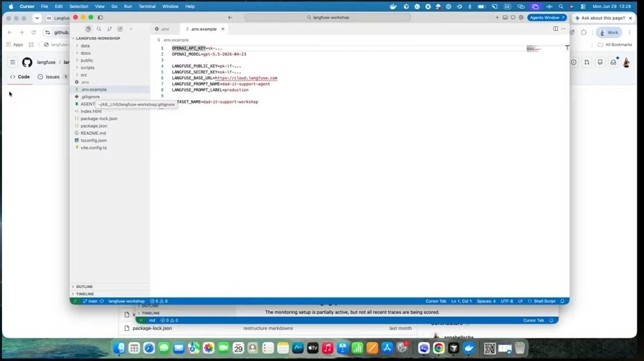Expand the data folder
This screenshot has height=361, width=644.
point(85,46)
